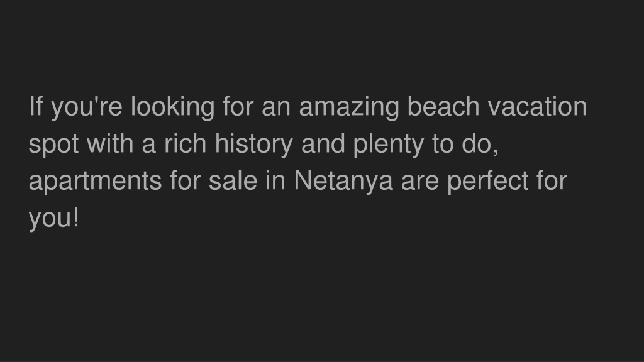Click the word "perfect" in the third line
The image size is (644, 362).
(x=488, y=182)
